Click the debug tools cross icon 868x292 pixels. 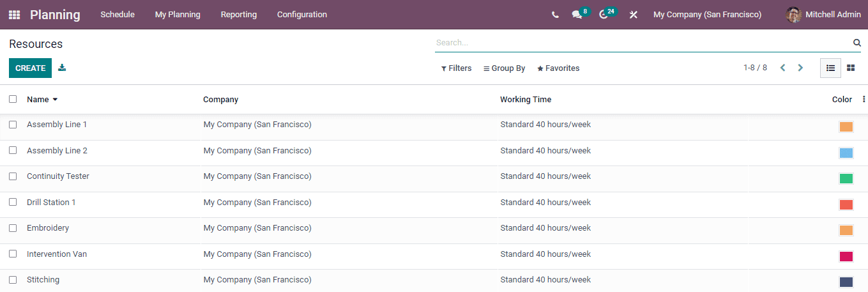634,15
